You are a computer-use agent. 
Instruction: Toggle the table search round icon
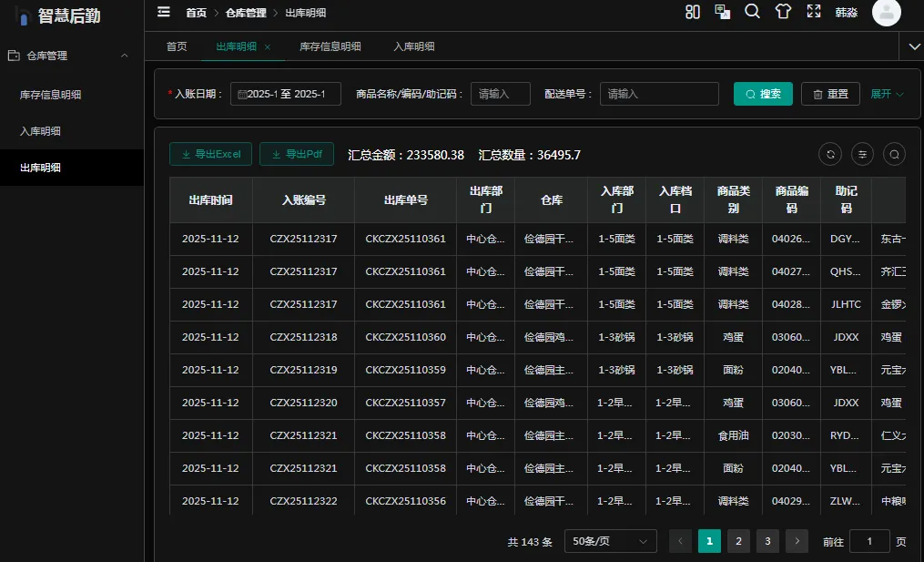pos(895,155)
